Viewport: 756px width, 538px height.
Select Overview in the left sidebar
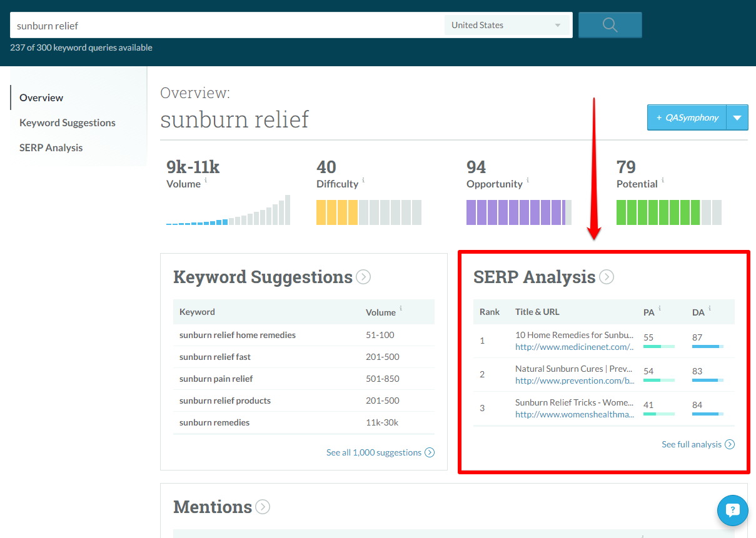point(41,97)
